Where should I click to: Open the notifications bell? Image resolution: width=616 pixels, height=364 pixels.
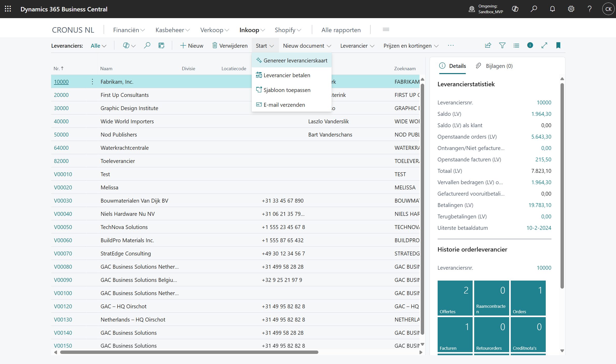[552, 9]
